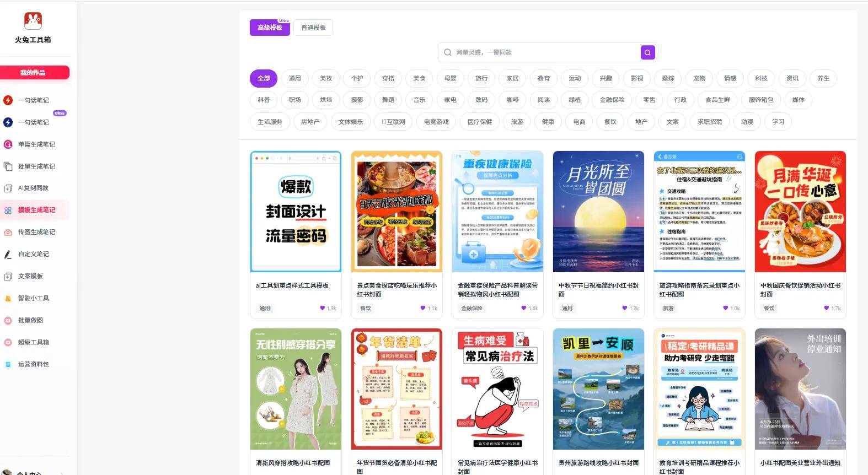Open the 生病难受常见病治疗法 template thumbnail
Screen dimensions: 868x475
point(497,389)
